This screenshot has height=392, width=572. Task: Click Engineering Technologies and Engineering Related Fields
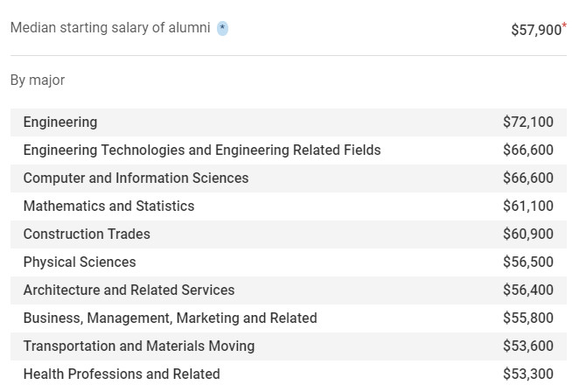202,150
